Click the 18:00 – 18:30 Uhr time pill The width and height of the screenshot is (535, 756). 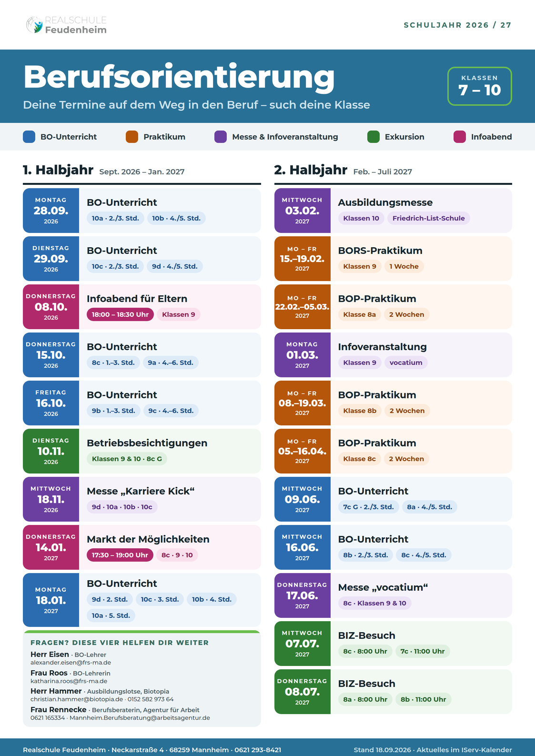tap(120, 314)
